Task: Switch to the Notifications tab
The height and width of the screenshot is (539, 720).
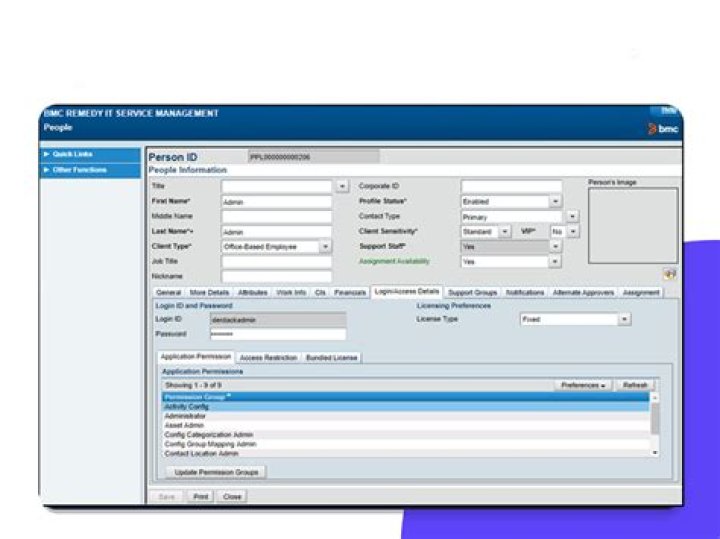Action: click(x=524, y=292)
